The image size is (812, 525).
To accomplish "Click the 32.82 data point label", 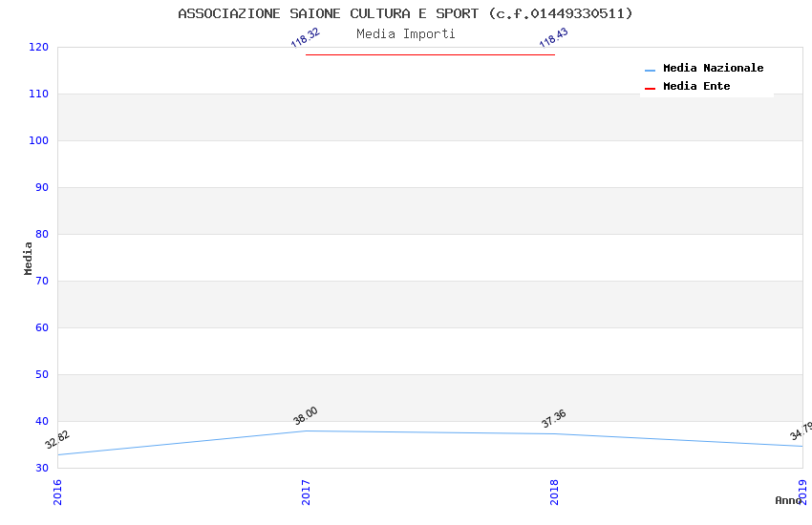I will [57, 440].
